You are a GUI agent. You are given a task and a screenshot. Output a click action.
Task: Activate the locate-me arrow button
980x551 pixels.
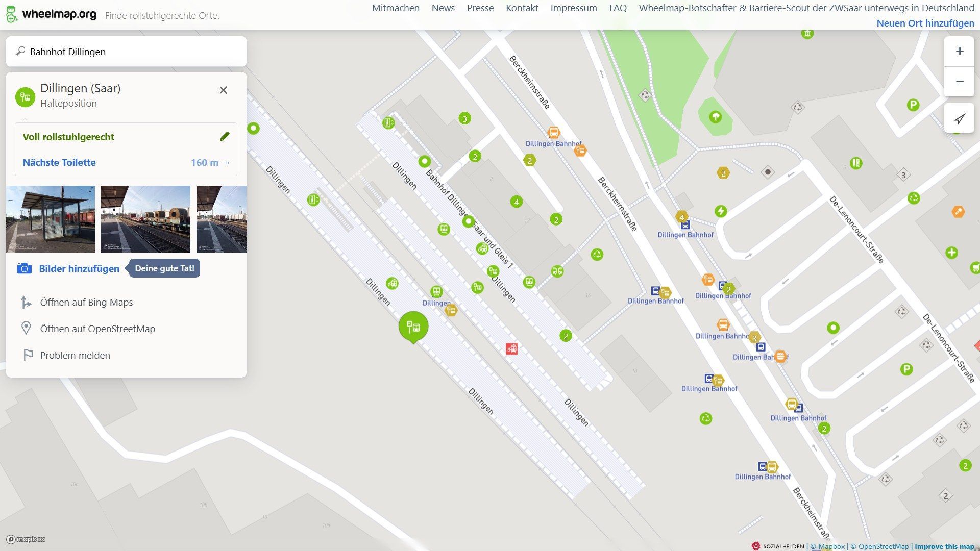tap(960, 118)
